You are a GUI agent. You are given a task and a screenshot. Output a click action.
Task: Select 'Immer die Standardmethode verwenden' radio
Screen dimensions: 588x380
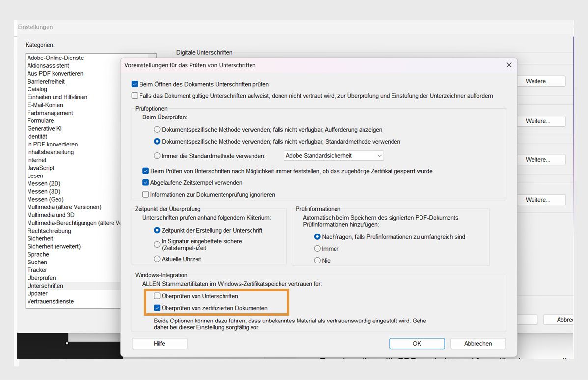(157, 156)
